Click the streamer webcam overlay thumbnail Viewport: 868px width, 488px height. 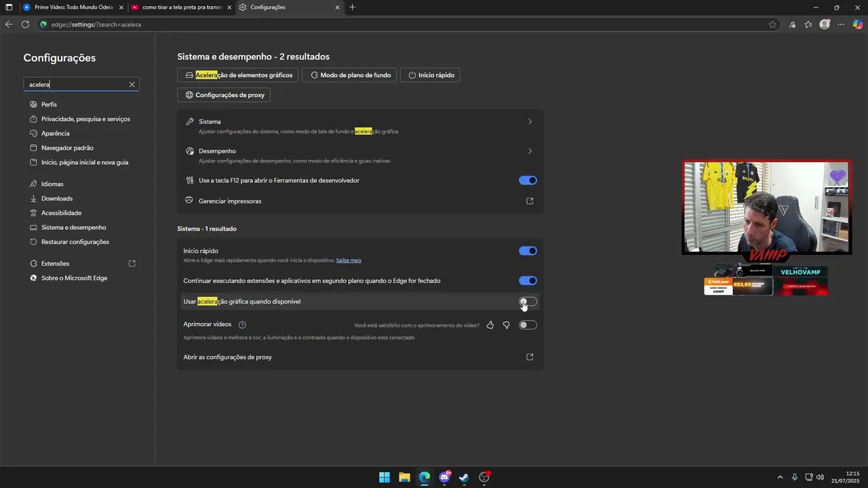tap(766, 207)
